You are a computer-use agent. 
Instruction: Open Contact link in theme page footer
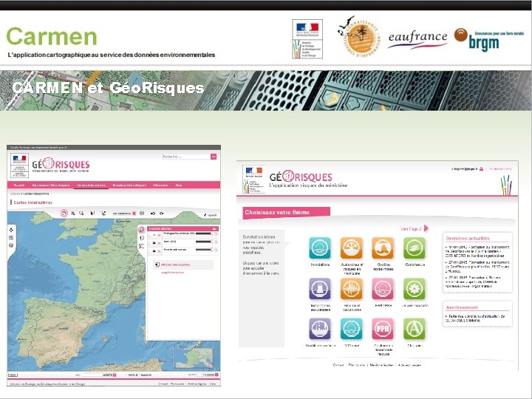tap(338, 365)
